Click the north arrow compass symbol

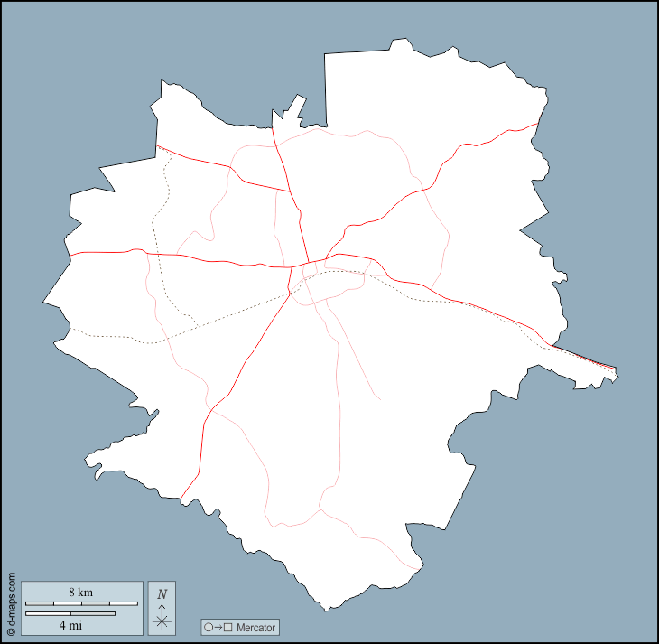point(162,619)
